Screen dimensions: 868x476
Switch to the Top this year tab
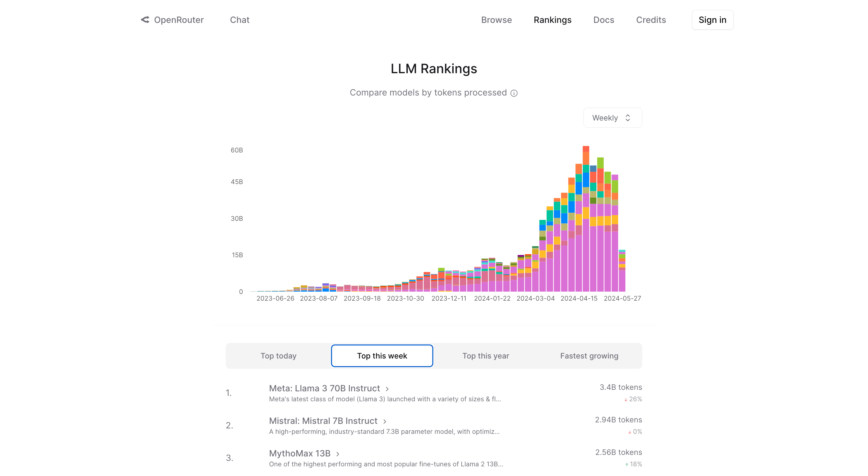click(485, 356)
